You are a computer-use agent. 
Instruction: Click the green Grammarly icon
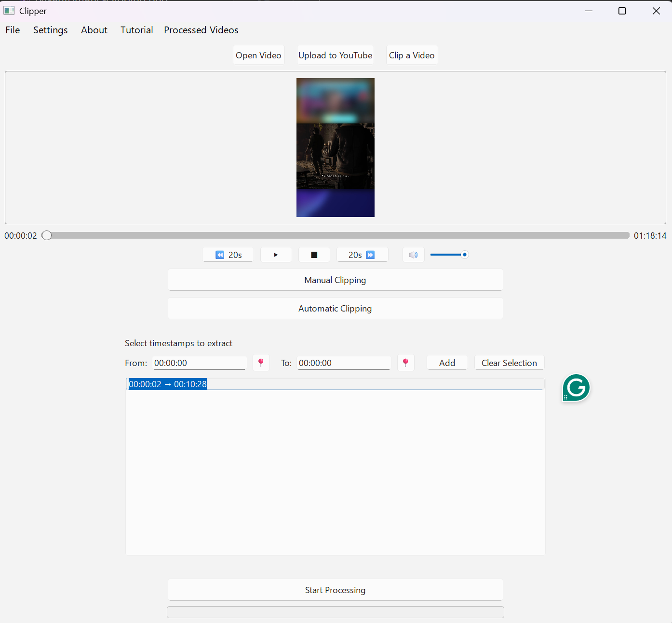(576, 388)
